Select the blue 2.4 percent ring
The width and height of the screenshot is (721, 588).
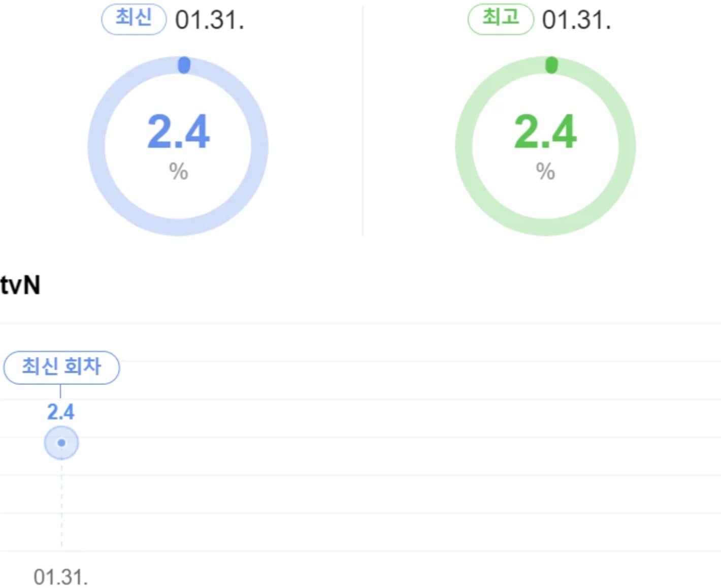(x=178, y=146)
